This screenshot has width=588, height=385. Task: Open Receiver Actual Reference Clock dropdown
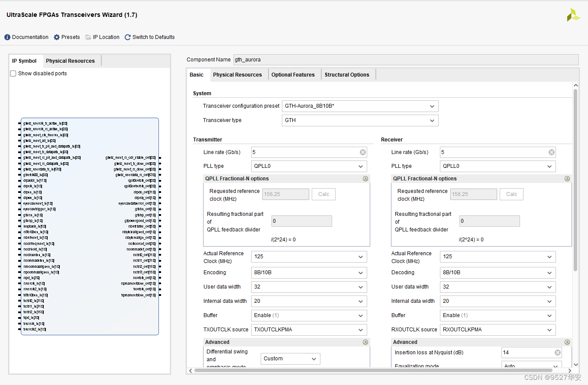pyautogui.click(x=498, y=257)
